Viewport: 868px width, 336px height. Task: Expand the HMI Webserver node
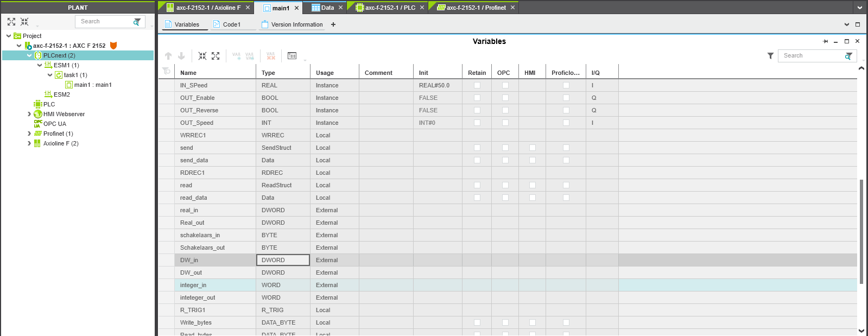[x=29, y=114]
